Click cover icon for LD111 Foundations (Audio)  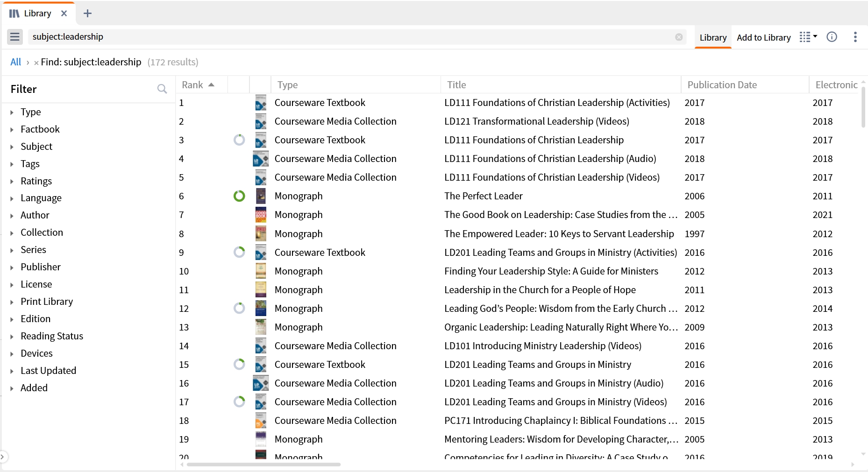(x=261, y=159)
